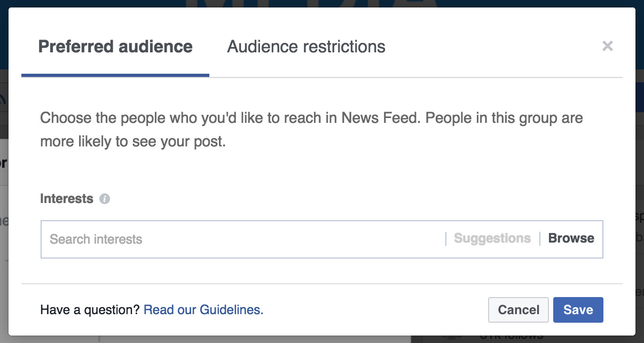Show interest Suggestions
The height and width of the screenshot is (343, 644).
[492, 238]
